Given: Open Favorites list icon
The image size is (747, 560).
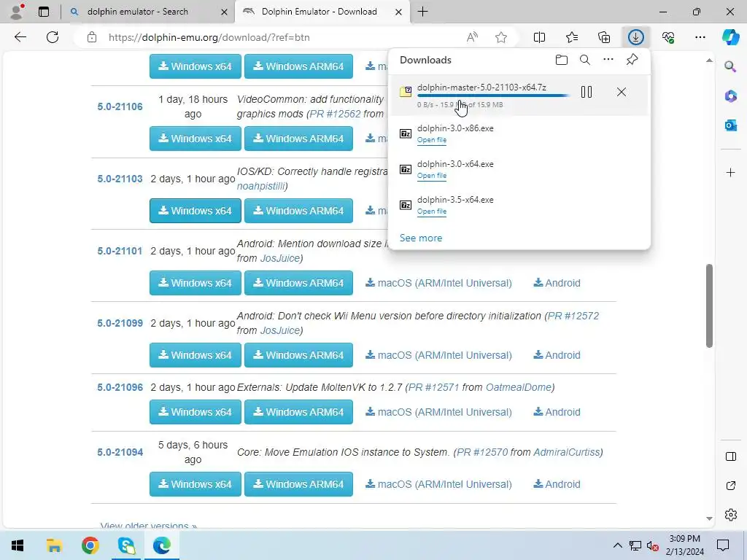Looking at the screenshot, I should 572,37.
